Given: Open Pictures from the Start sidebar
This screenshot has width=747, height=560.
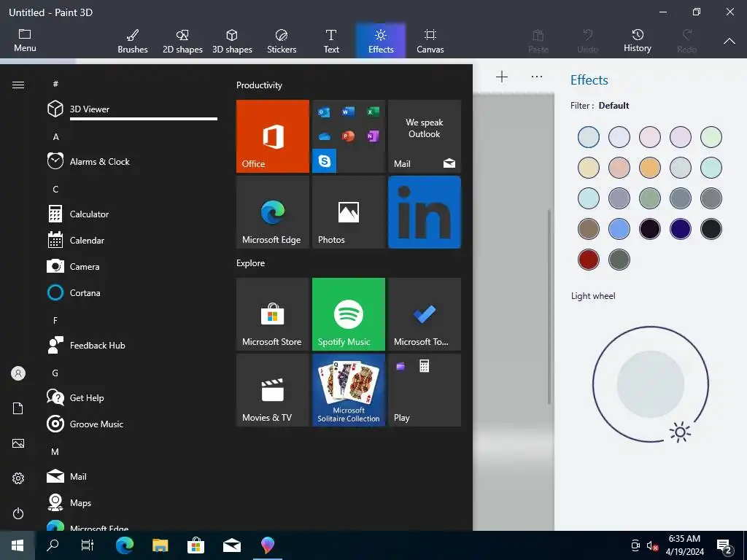Looking at the screenshot, I should 18,443.
